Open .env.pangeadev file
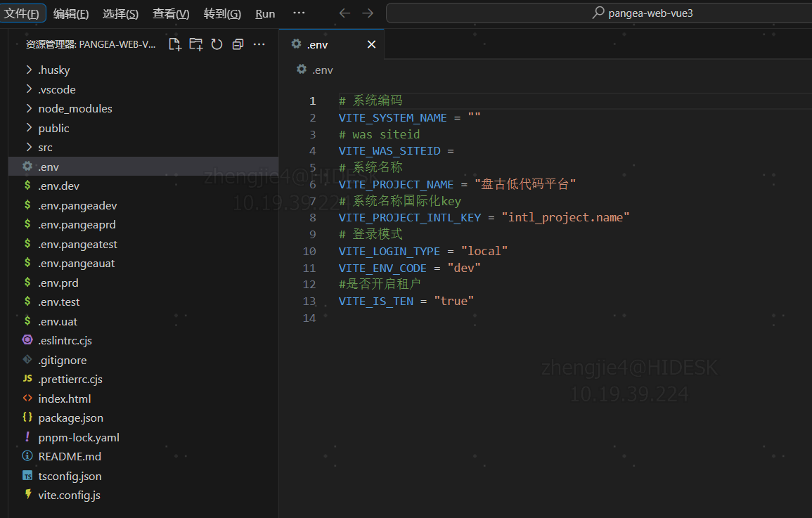The image size is (812, 518). [x=143, y=205]
